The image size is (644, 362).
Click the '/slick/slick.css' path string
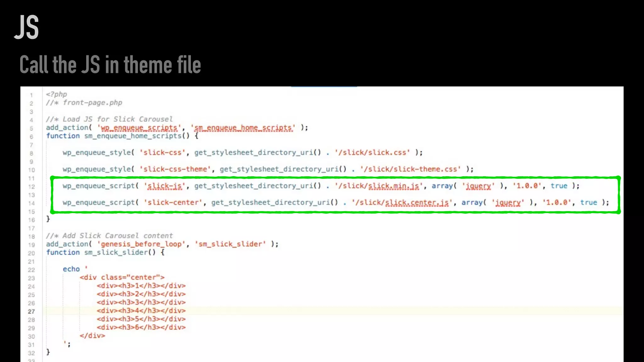pyautogui.click(x=372, y=152)
